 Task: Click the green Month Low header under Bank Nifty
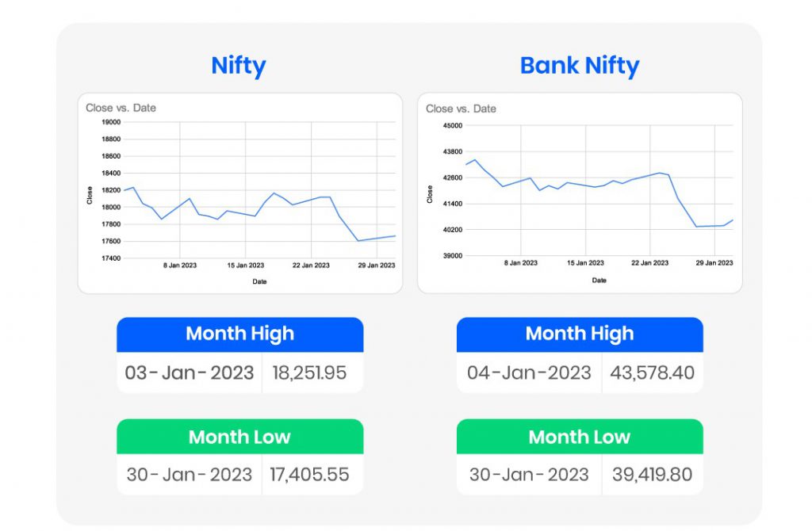579,437
